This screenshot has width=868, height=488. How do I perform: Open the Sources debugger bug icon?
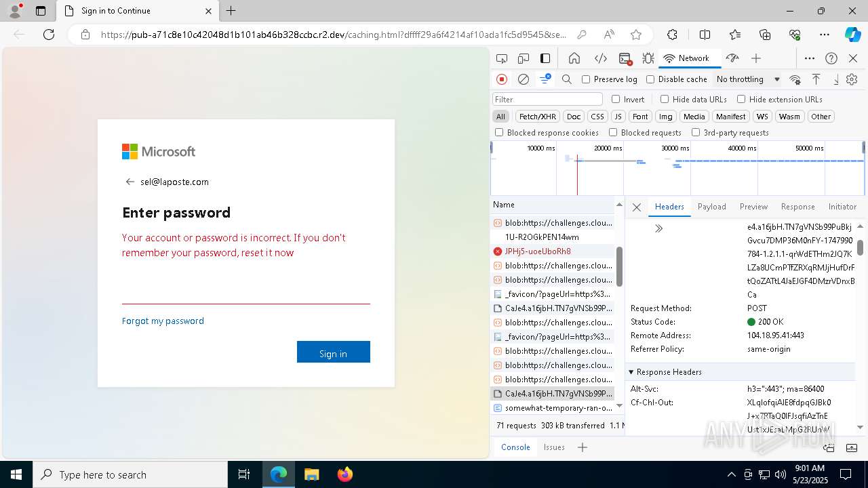648,58
